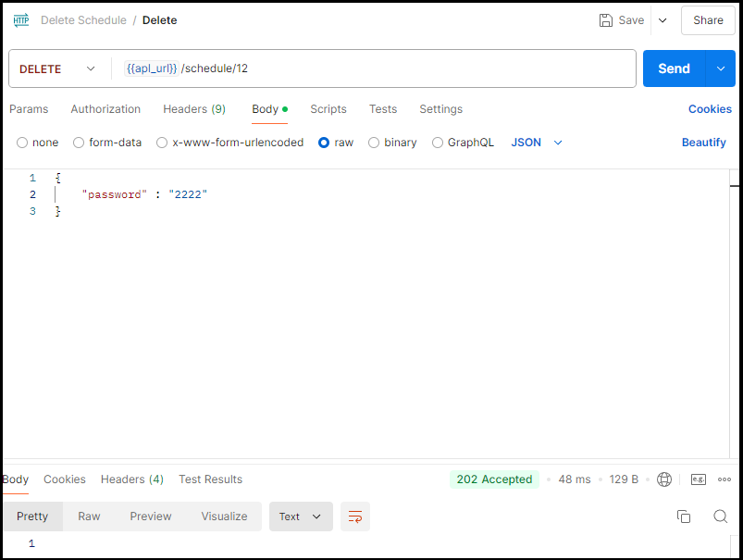Open the Cookies link
This screenshot has width=743, height=560.
710,109
